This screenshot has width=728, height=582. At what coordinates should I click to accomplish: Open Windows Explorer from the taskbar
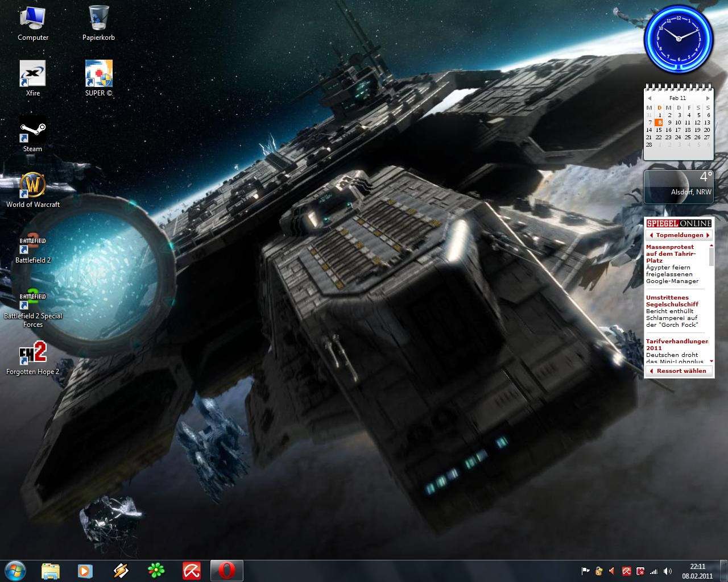pyautogui.click(x=50, y=571)
